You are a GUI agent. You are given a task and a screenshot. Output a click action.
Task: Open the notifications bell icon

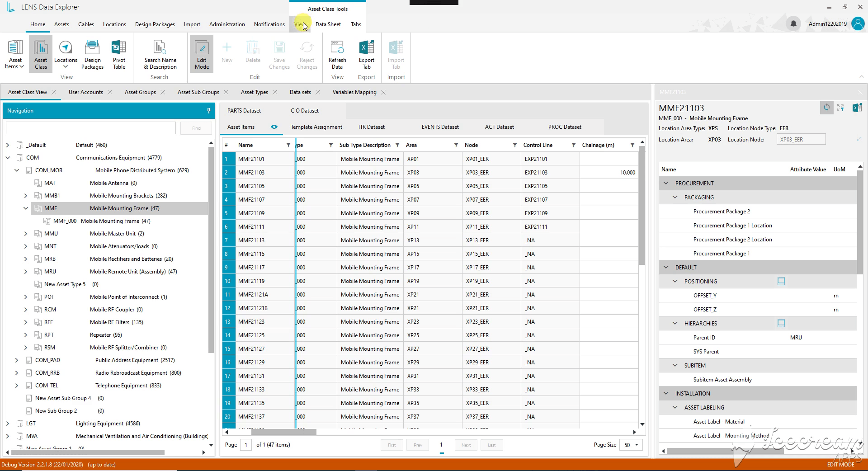pos(793,24)
